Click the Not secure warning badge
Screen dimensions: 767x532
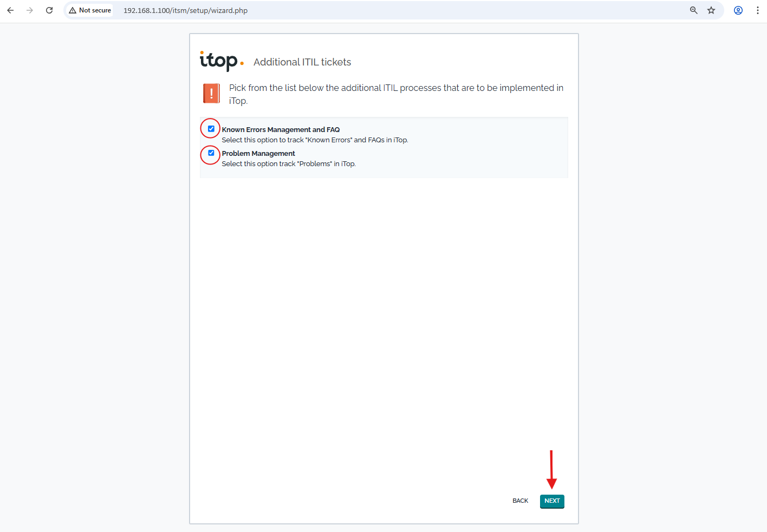pos(90,10)
